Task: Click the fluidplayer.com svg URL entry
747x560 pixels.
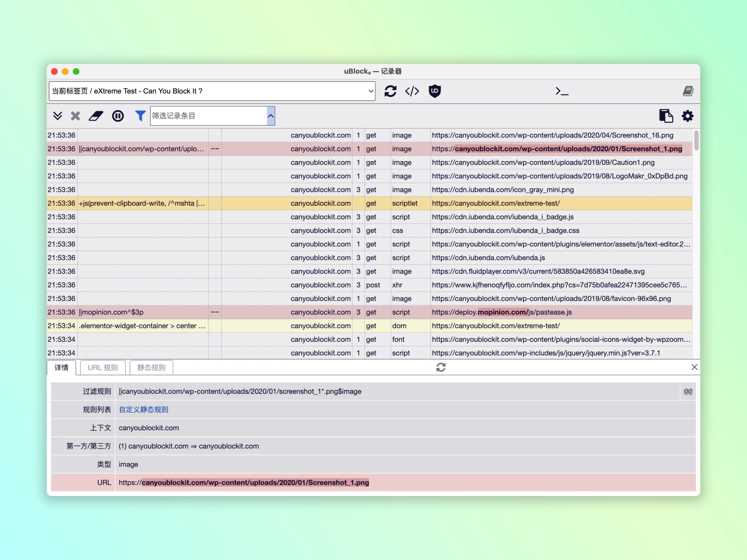Action: [x=538, y=272]
